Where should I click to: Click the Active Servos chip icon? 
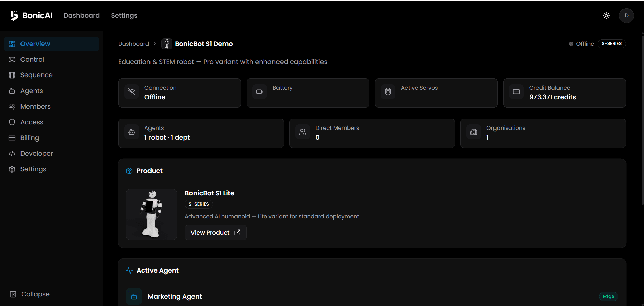(388, 92)
